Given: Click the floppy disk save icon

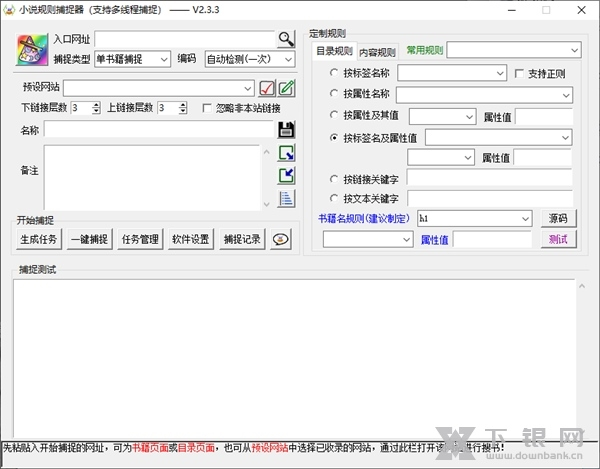Looking at the screenshot, I should [x=286, y=130].
